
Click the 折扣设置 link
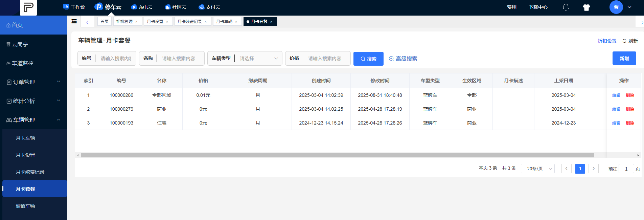[x=607, y=41]
